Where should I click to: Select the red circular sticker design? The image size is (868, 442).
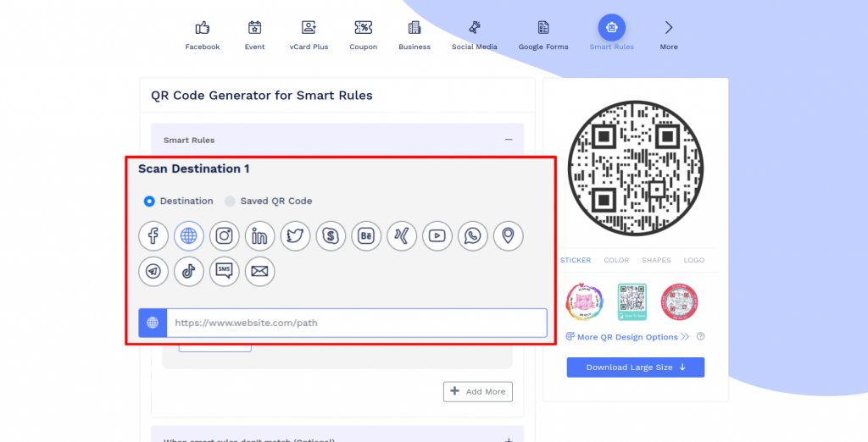679,301
